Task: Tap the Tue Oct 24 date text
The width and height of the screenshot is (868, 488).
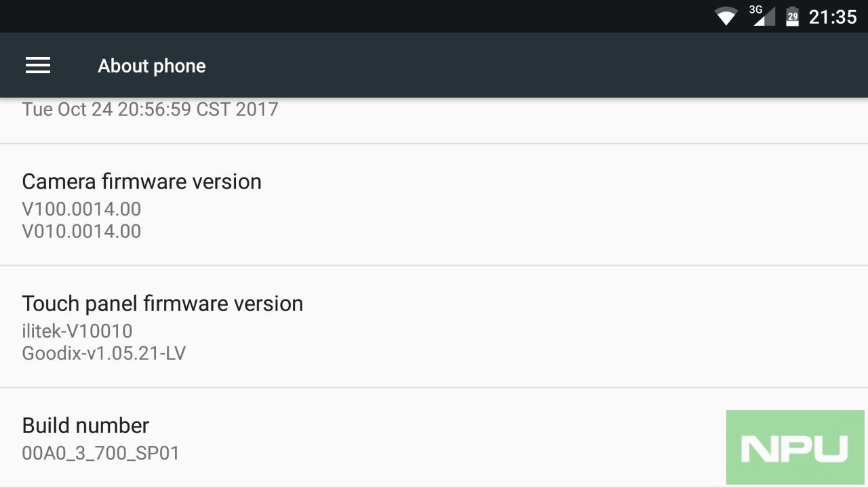Action: click(66, 109)
